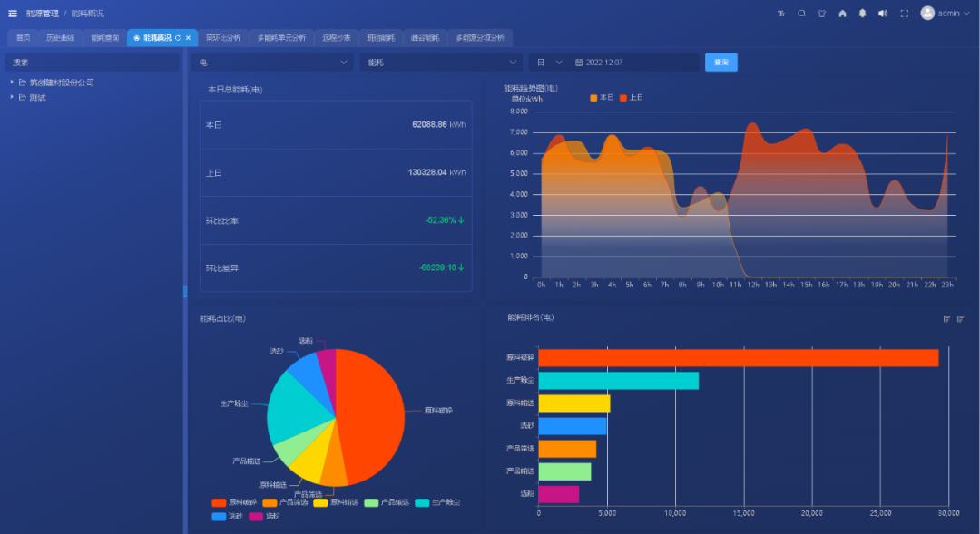
Task: Click the 能耗趋势图(电) chart title
Action: pos(531,89)
